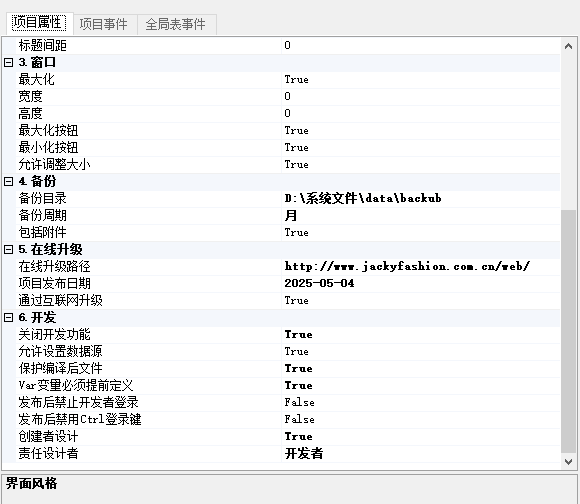
Task: Select the 高度 property label
Action: point(30,114)
